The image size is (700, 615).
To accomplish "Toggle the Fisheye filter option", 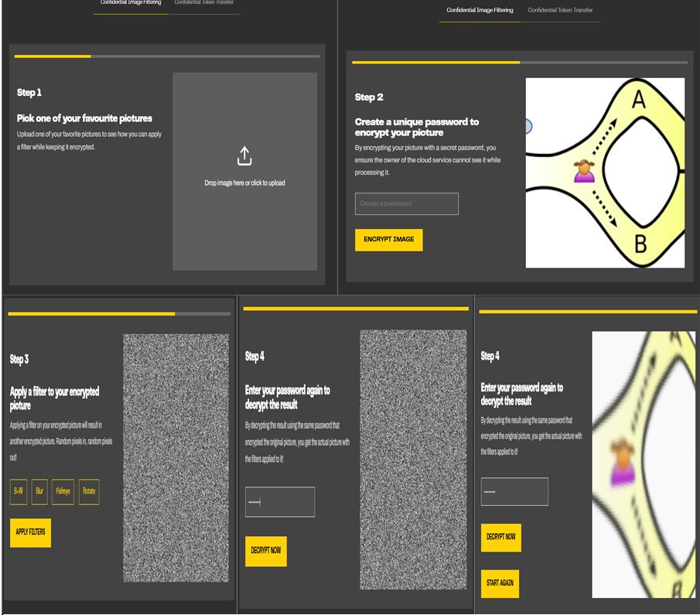I will click(x=63, y=492).
